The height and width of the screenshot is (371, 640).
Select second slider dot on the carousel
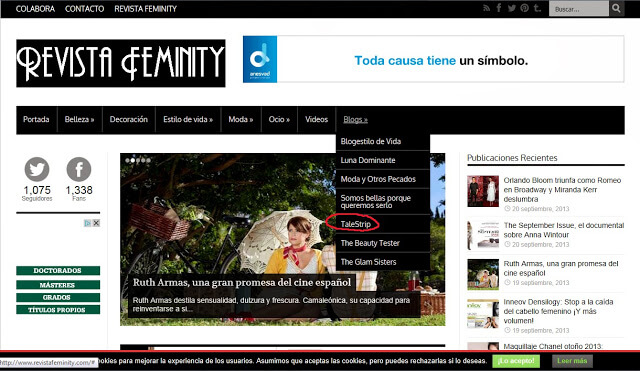pyautogui.click(x=133, y=160)
